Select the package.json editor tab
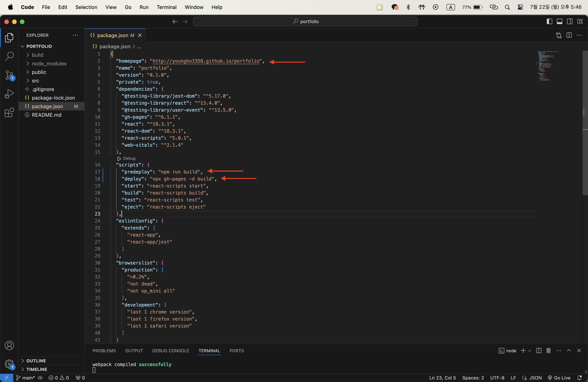Screen dimensions: 588x382 point(115,35)
